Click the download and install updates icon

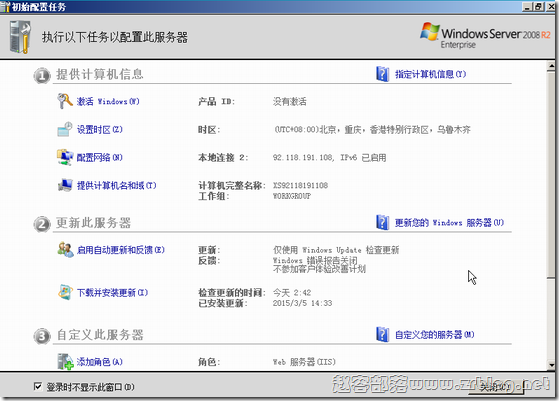coord(65,292)
